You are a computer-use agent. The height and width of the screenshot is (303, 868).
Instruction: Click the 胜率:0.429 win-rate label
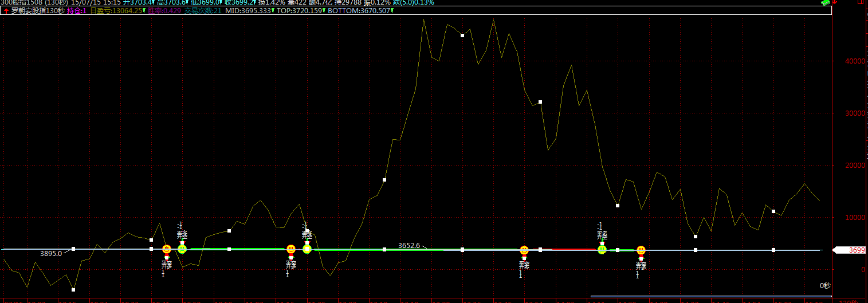tap(164, 11)
